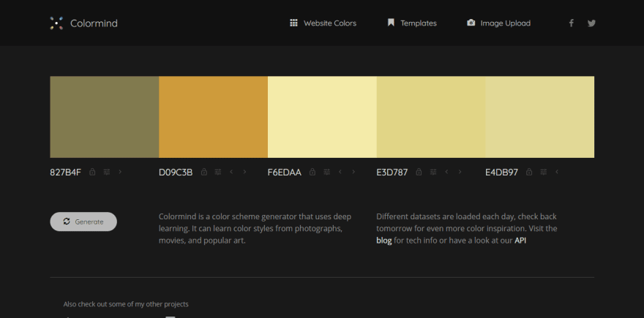Move D09C3B color right
This screenshot has height=318, width=644.
(244, 172)
